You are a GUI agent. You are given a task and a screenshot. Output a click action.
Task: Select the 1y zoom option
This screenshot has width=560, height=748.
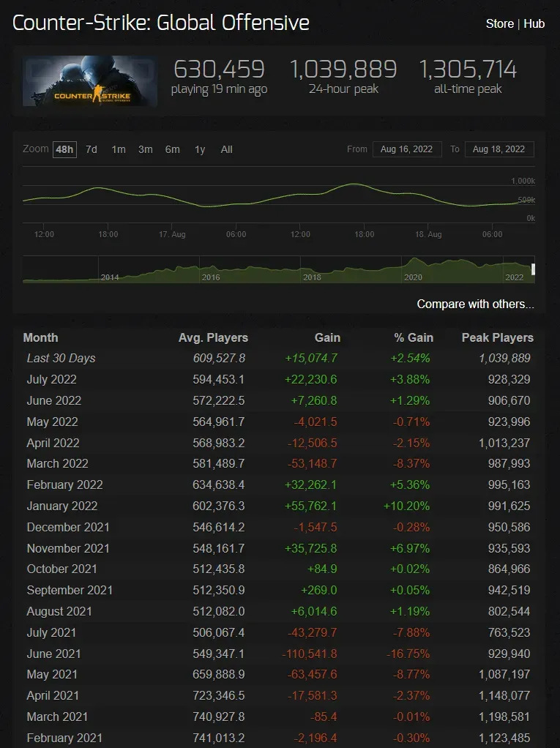pyautogui.click(x=200, y=149)
